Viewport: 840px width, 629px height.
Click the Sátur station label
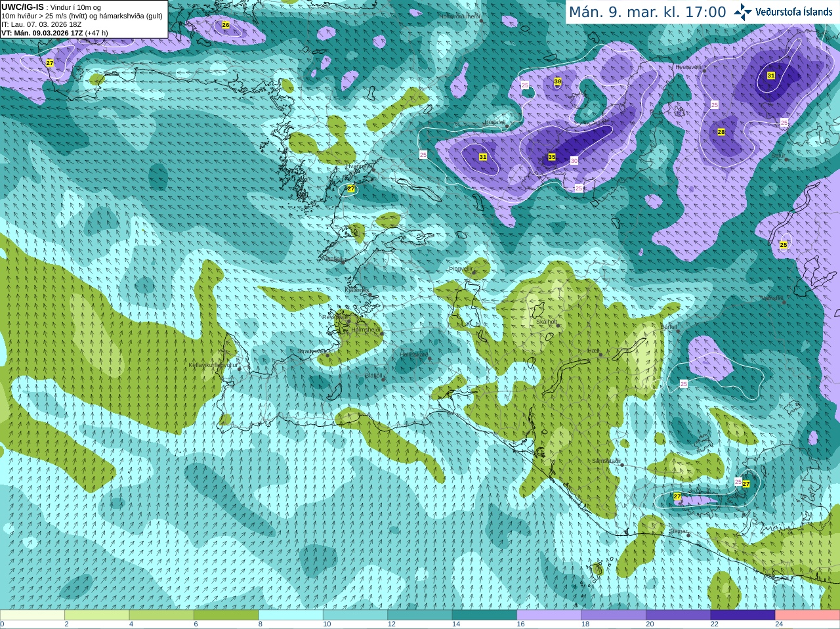[x=778, y=156]
